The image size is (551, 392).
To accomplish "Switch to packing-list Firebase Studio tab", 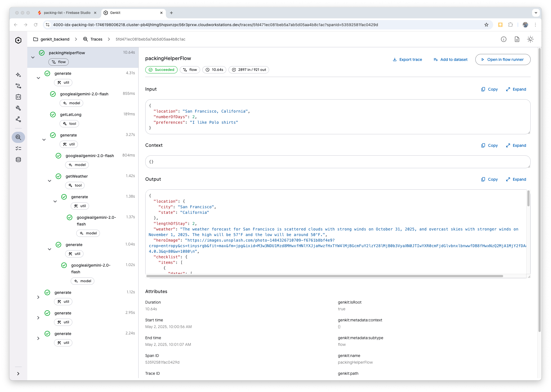I will coord(67,13).
